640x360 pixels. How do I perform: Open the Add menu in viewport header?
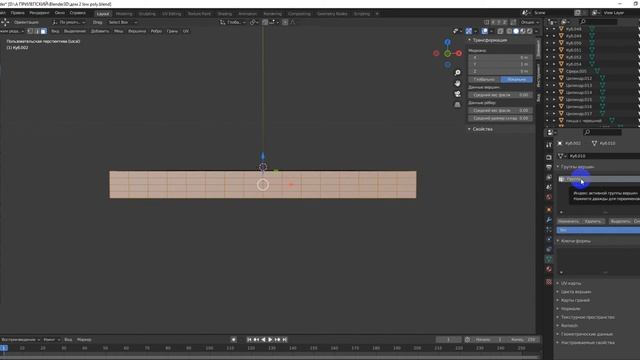(x=100, y=31)
